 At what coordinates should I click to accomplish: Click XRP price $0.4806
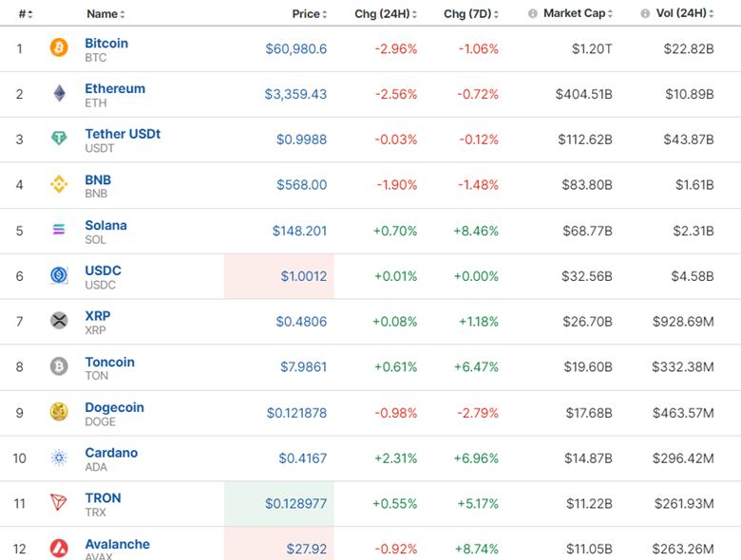301,322
